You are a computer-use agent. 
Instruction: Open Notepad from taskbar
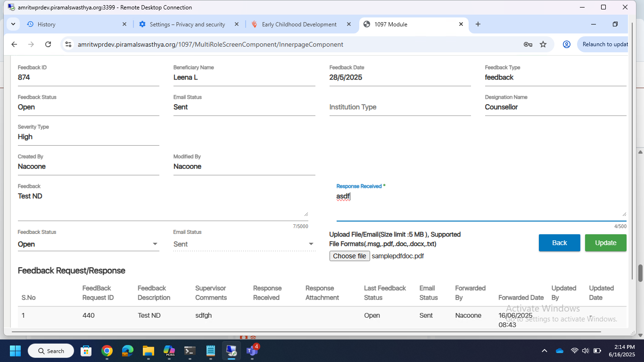pos(211,351)
